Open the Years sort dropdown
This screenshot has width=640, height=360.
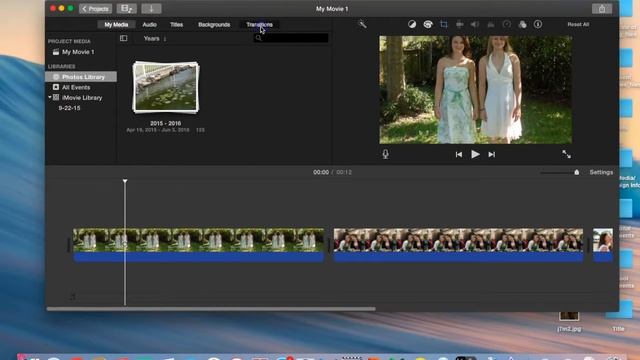click(x=155, y=39)
